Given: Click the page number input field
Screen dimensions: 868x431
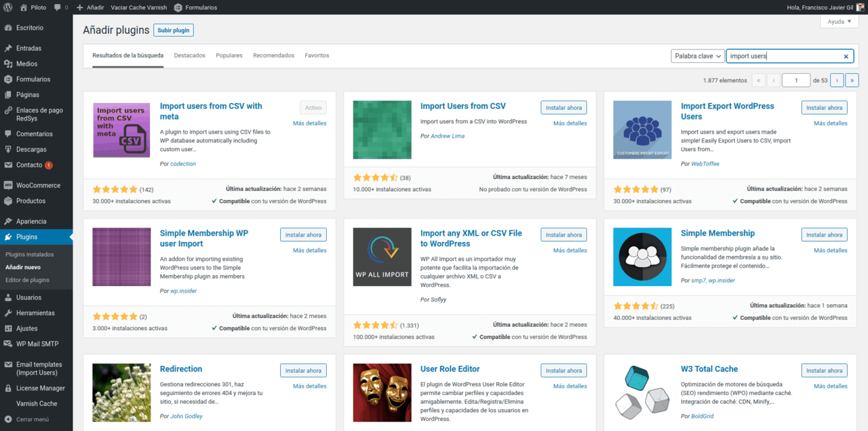Looking at the screenshot, I should pyautogui.click(x=796, y=80).
